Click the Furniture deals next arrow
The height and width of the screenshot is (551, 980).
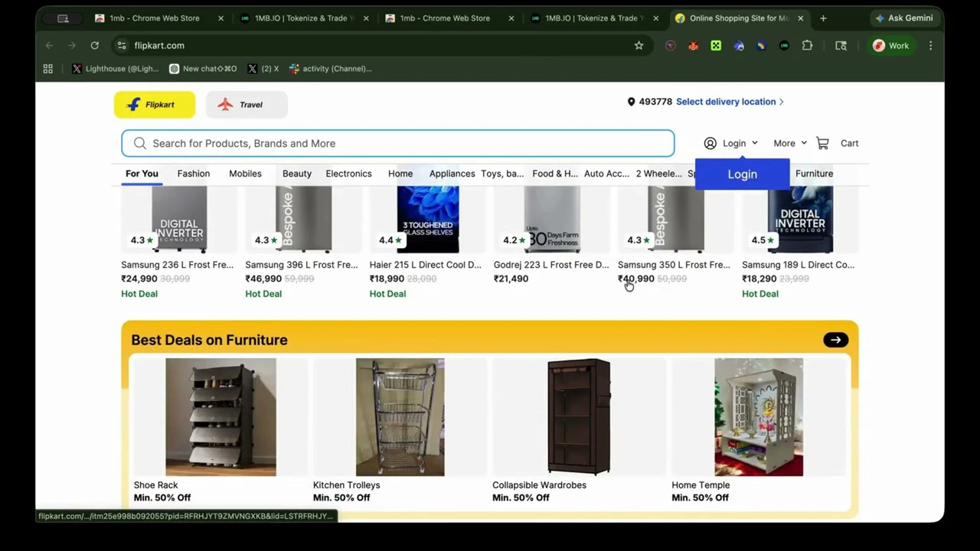click(x=835, y=340)
